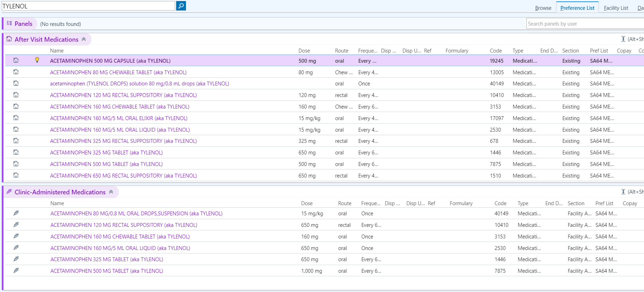
Task: Click syringe icon for clinic 160 mg/5 mL oral liquid
Action: tap(16, 248)
